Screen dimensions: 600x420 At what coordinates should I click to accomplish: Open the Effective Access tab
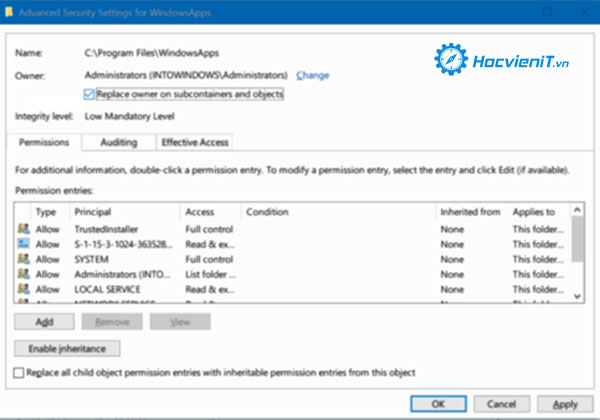coord(195,142)
